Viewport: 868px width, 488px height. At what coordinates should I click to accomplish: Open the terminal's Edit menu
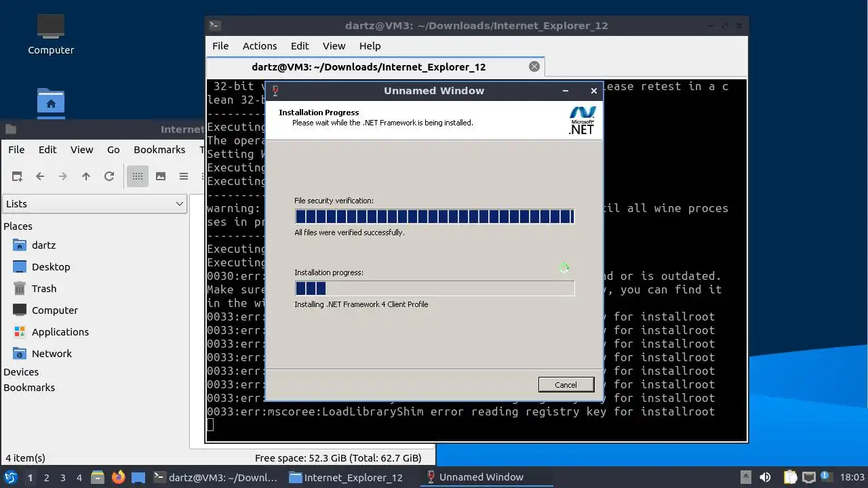click(x=300, y=46)
